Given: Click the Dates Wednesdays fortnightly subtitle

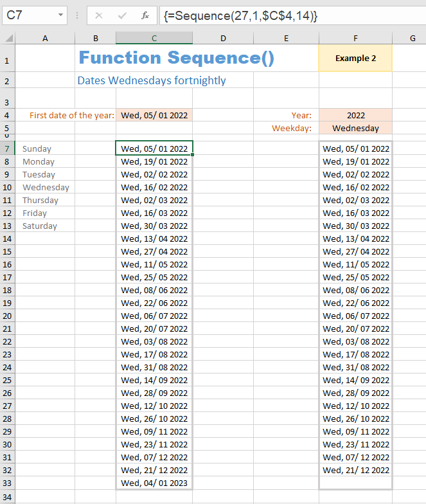Looking at the screenshot, I should (152, 80).
